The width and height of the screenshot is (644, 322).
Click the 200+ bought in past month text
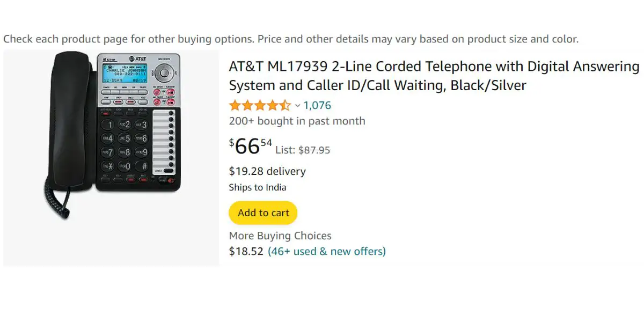(x=297, y=121)
